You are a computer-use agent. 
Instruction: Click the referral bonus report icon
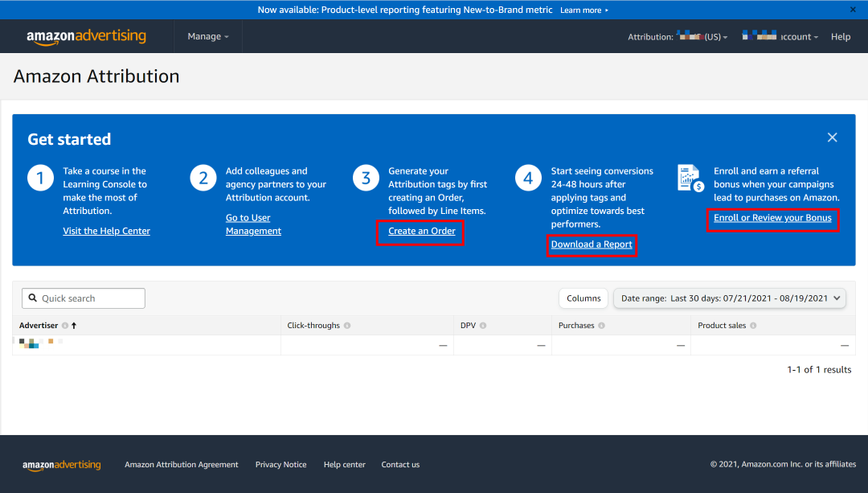tap(690, 178)
